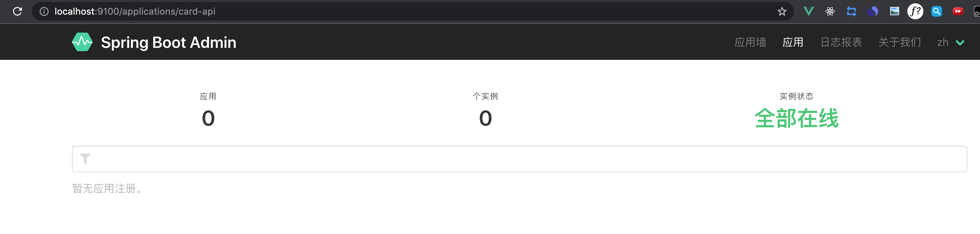Open the Vue DevTools extension
Viewport: 980px width, 234px height.
click(808, 11)
